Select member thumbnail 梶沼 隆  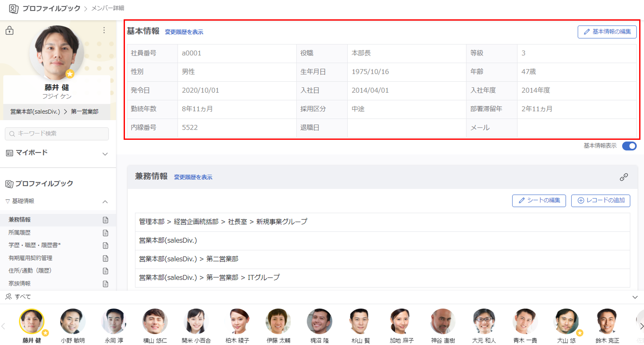tap(319, 321)
